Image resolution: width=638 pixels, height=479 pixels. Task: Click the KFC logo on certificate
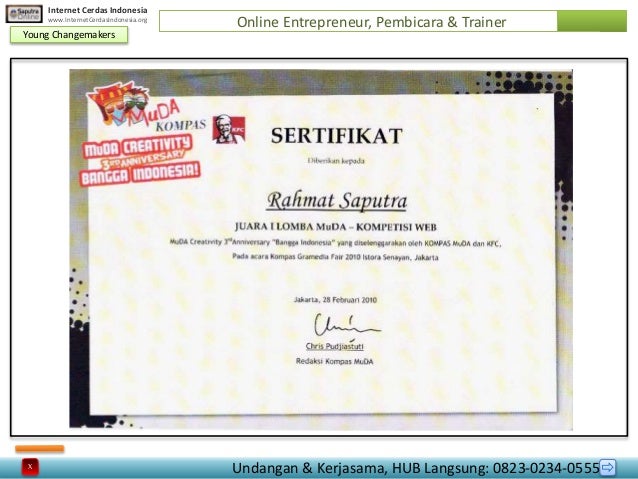229,129
